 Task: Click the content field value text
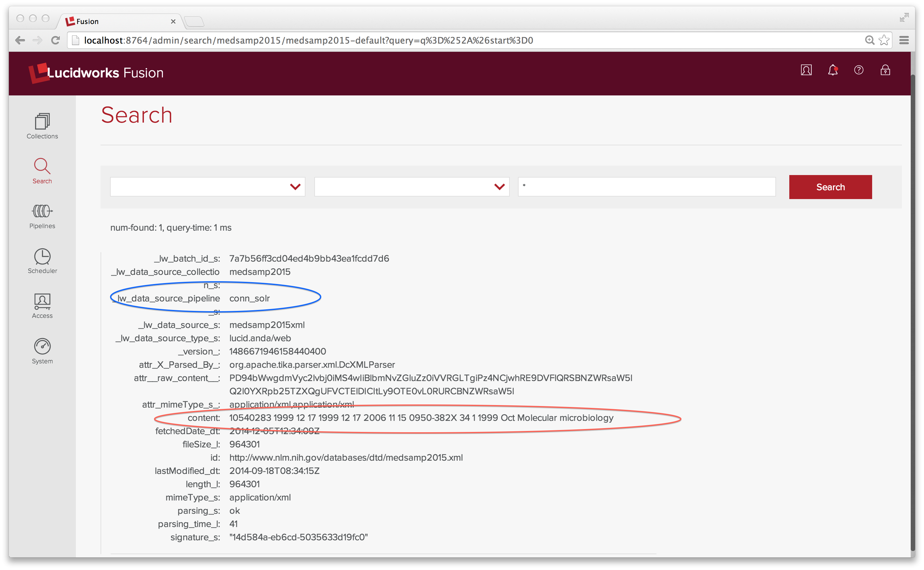421,418
